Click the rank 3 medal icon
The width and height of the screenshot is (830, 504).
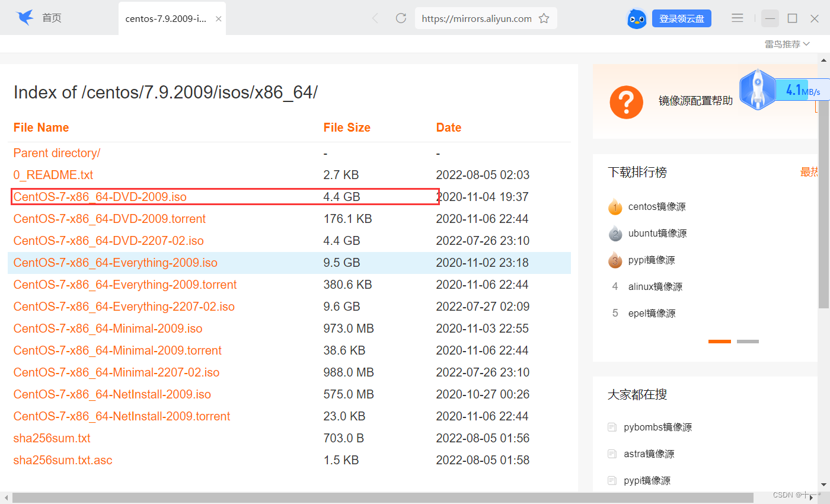[x=615, y=260]
